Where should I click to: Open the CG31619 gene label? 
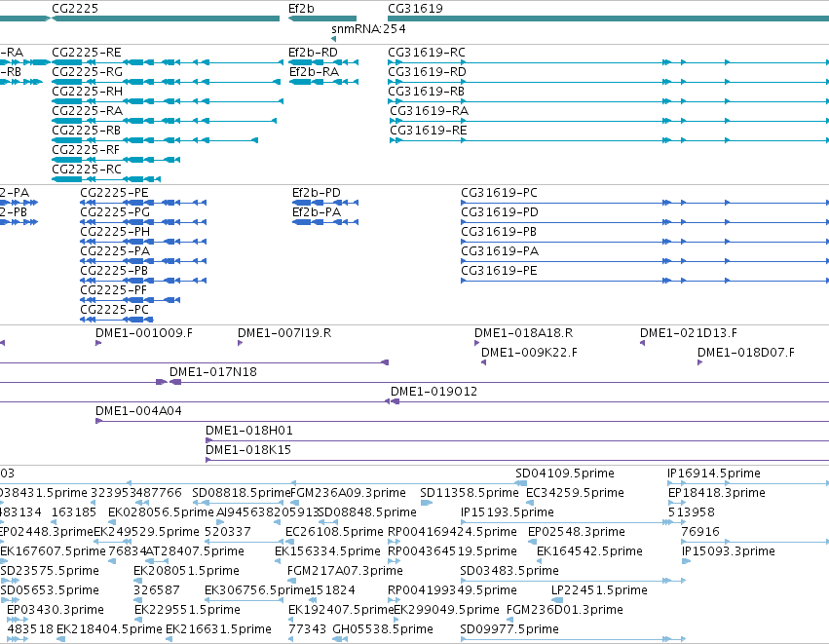(416, 9)
